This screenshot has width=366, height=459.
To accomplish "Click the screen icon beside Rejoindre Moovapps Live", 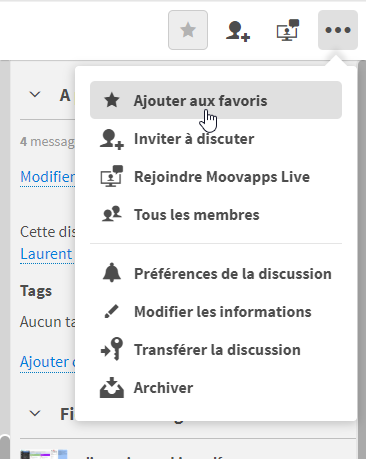I will pyautogui.click(x=112, y=176).
